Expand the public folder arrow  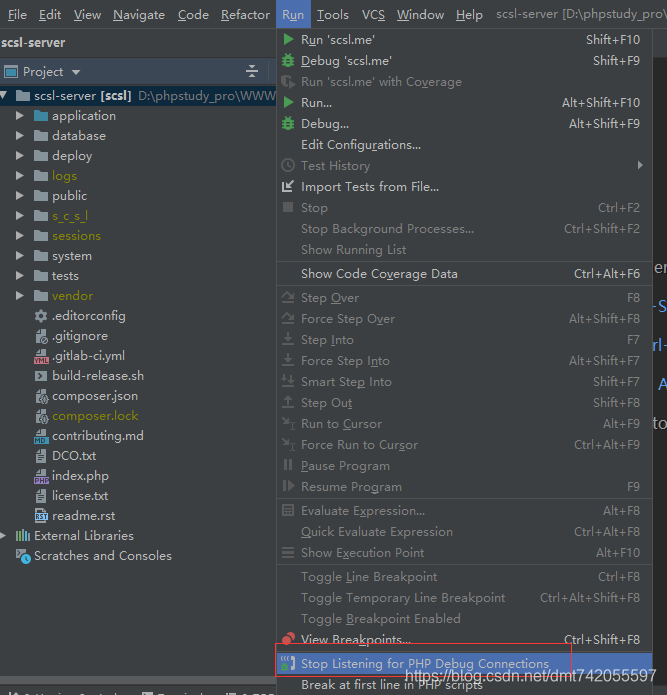pyautogui.click(x=20, y=195)
